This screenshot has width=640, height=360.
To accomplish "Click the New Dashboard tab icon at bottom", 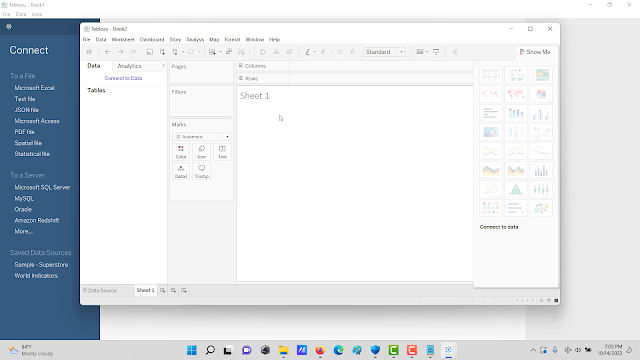I will [x=173, y=290].
